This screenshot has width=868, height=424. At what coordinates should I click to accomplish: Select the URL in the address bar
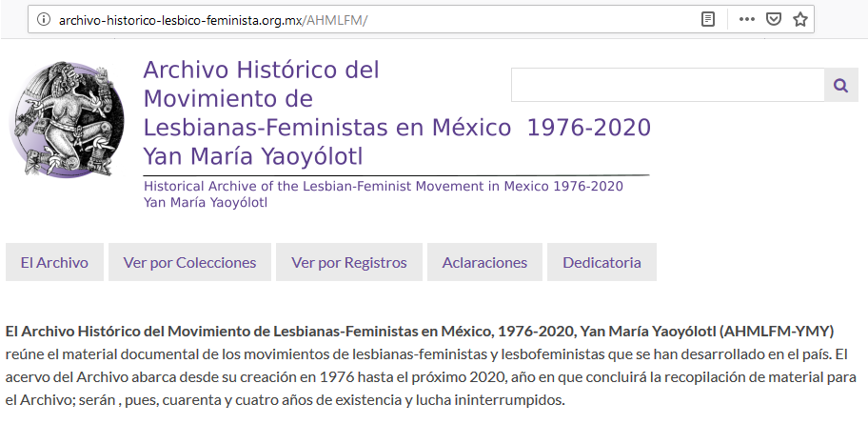pos(213,21)
